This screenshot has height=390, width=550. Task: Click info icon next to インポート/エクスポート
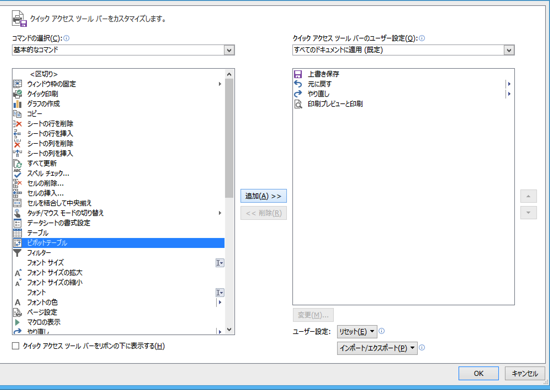pos(422,348)
